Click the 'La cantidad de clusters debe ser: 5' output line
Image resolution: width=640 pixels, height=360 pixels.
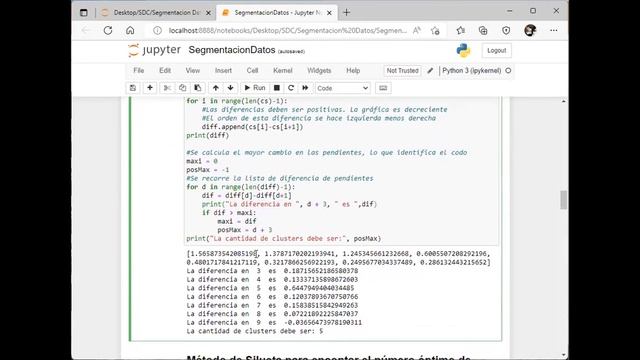[255, 331]
